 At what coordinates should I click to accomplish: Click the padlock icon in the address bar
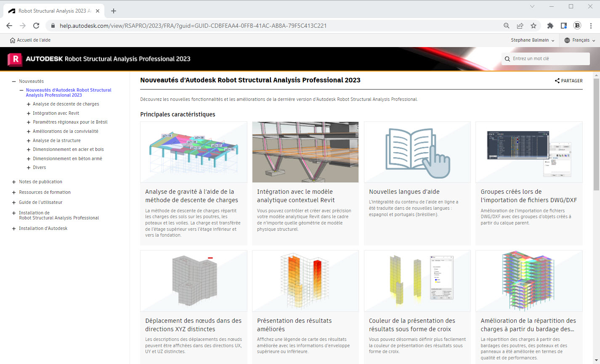click(x=53, y=26)
